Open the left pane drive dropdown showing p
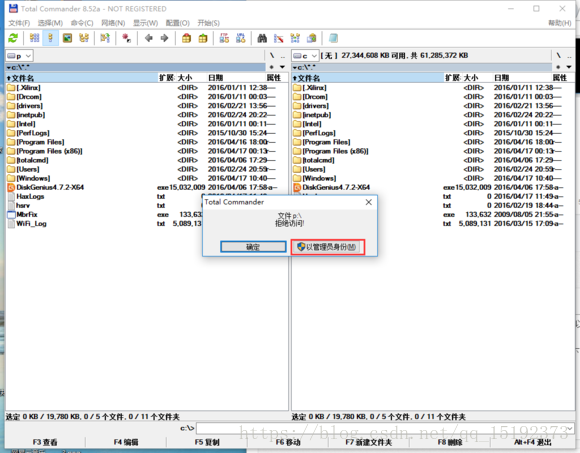The height and width of the screenshot is (453, 580). [x=20, y=56]
